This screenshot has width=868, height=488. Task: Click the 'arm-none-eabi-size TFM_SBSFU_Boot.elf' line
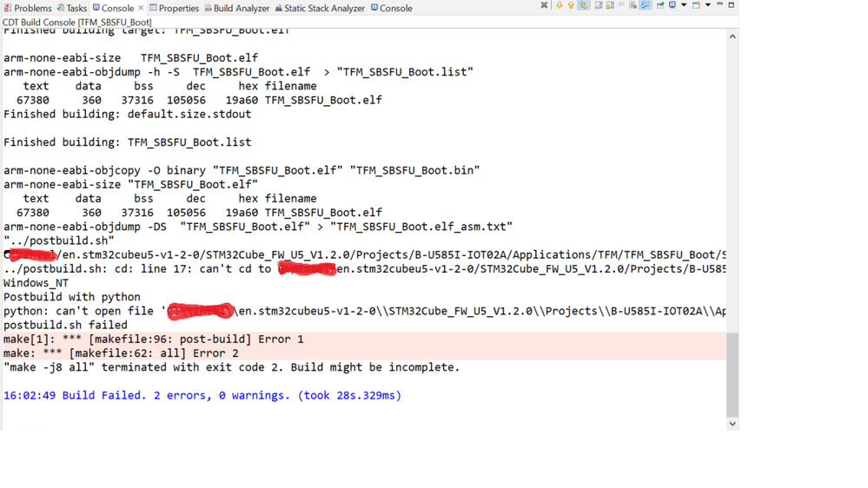(x=130, y=57)
